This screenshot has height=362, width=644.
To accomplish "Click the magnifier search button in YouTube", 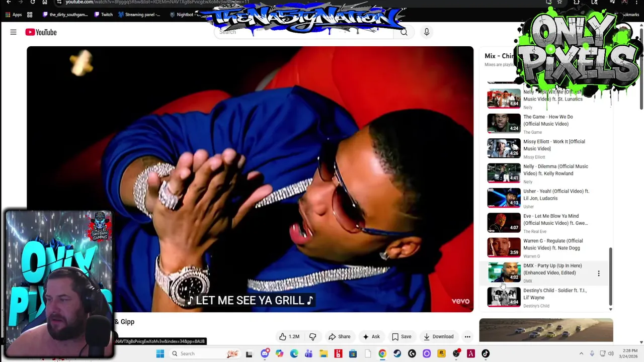I will (x=404, y=32).
